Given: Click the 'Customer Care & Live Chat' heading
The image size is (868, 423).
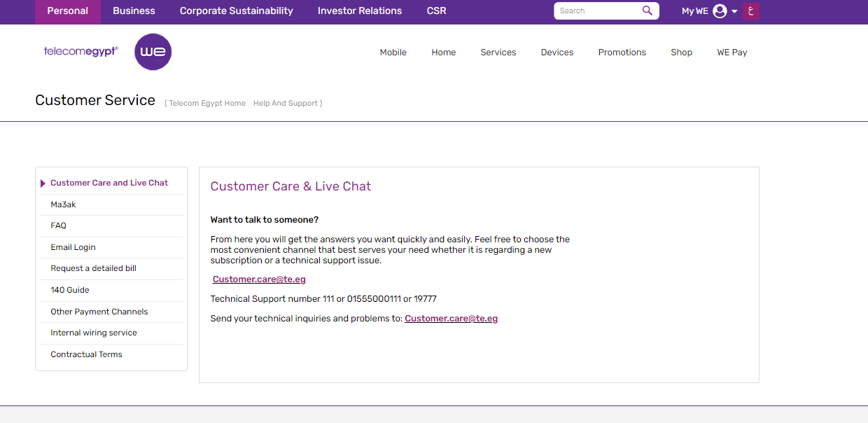Looking at the screenshot, I should 290,186.
